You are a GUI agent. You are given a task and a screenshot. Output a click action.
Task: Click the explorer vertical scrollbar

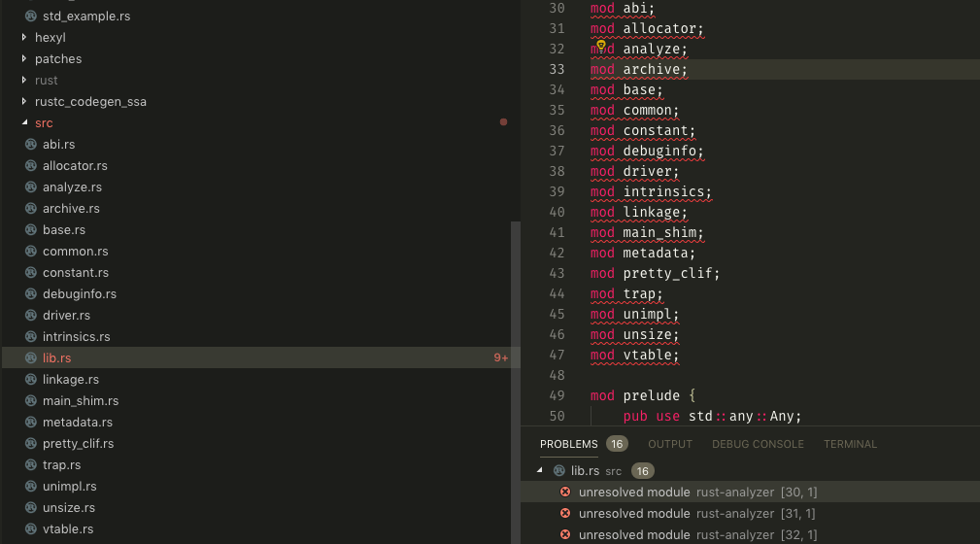click(x=516, y=383)
